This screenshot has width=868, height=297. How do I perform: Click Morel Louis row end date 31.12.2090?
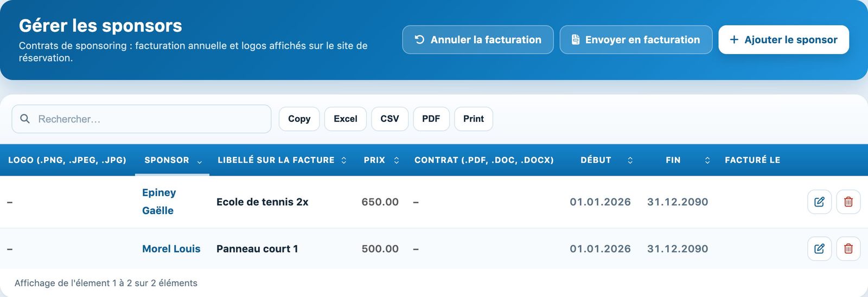(678, 249)
